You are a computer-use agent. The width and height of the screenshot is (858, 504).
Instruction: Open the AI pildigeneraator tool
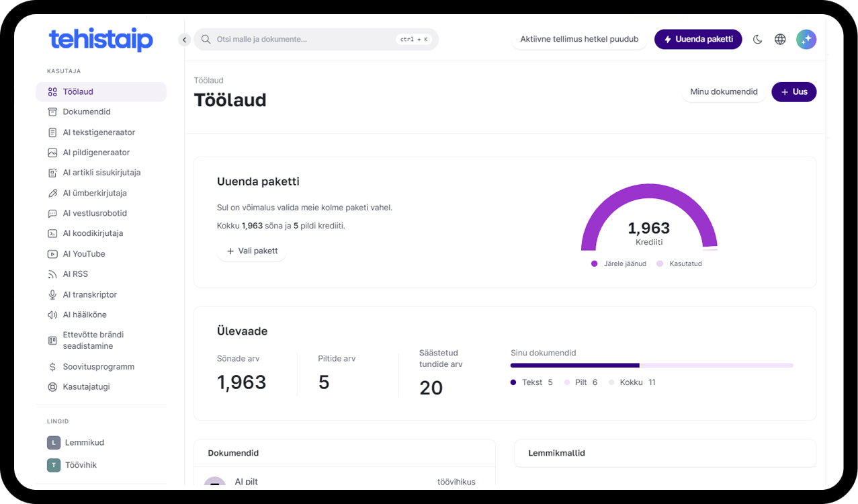coord(97,152)
